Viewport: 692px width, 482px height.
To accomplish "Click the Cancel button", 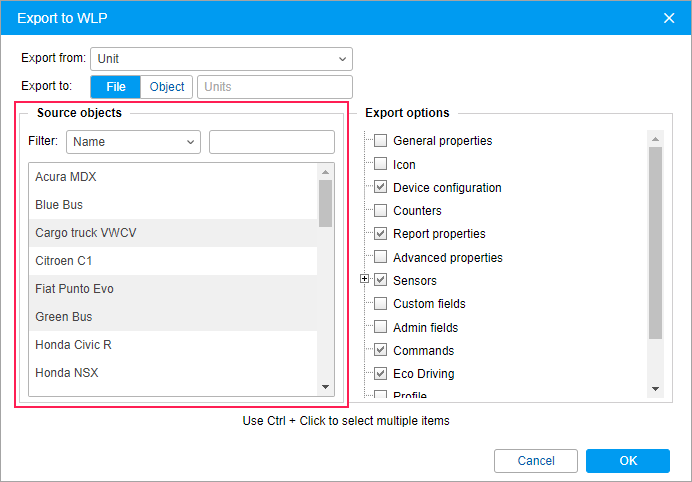I will point(536,461).
